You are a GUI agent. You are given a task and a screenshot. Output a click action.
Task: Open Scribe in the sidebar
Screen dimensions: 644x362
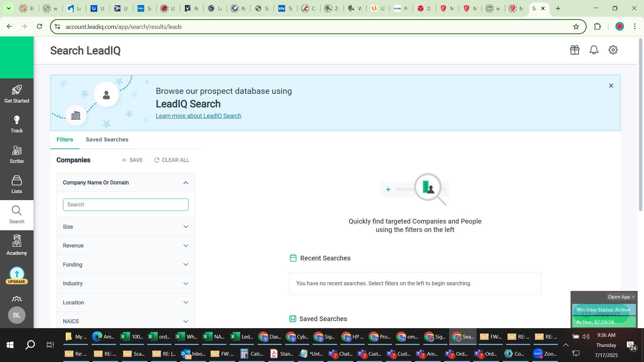click(x=17, y=154)
